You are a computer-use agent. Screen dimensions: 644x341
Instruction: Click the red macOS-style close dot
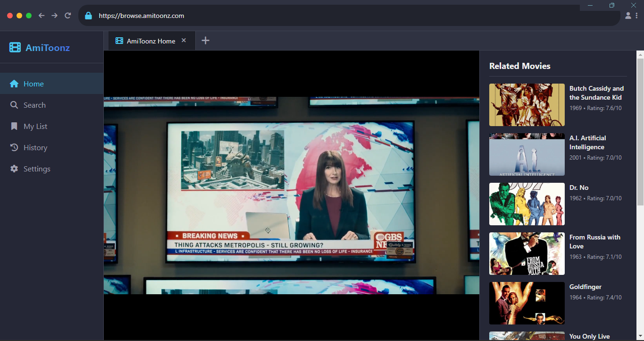pyautogui.click(x=10, y=16)
